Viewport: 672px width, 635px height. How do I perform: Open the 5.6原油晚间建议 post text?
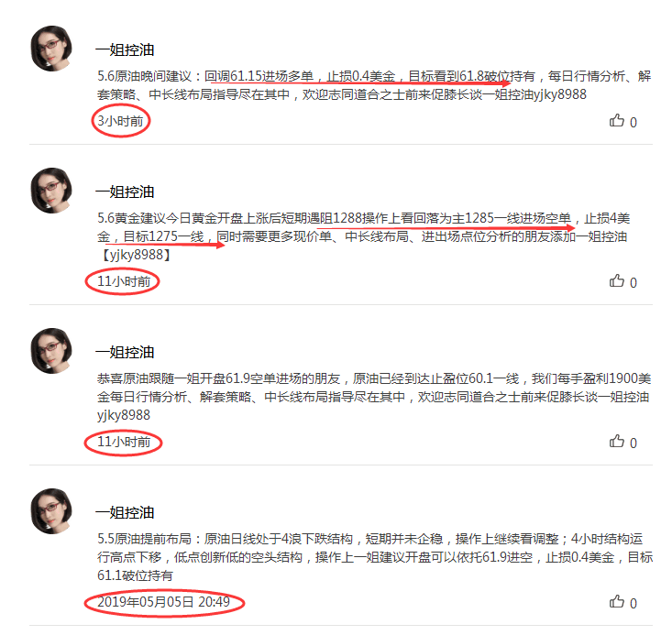pyautogui.click(x=374, y=85)
